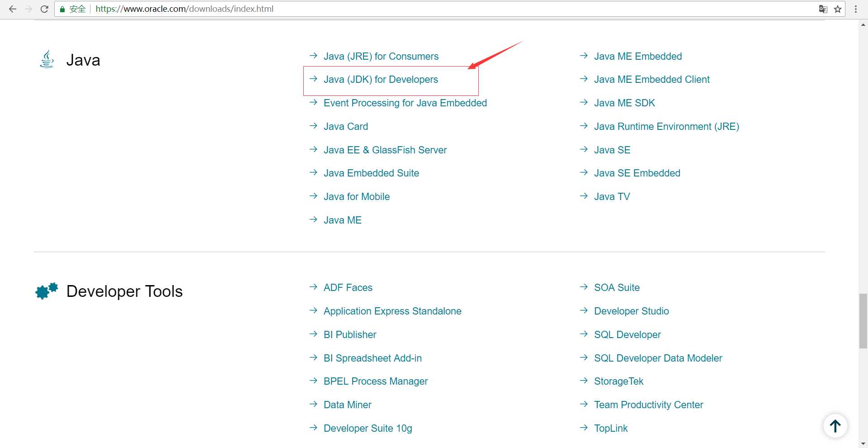Screen dimensions: 868x448
Task: Click the Developer Tools gears icon
Action: pyautogui.click(x=47, y=291)
